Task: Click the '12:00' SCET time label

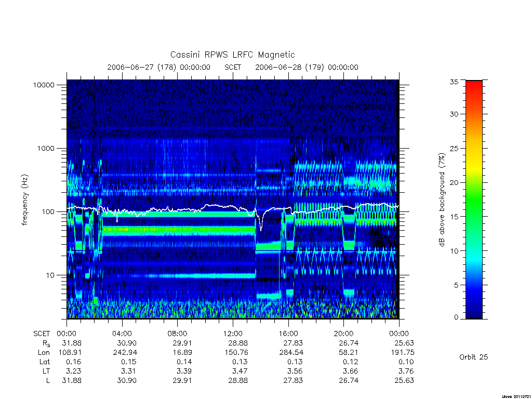Action: [x=233, y=334]
